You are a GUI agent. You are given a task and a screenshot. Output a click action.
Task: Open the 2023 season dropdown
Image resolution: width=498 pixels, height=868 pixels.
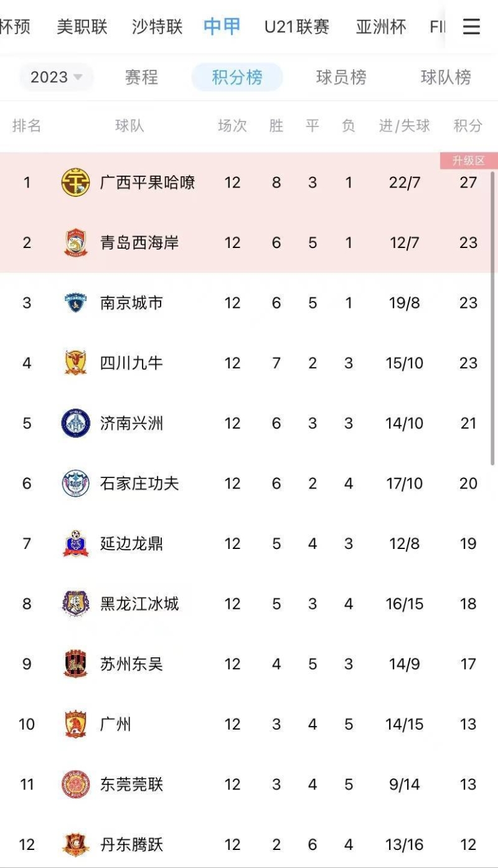pos(56,77)
